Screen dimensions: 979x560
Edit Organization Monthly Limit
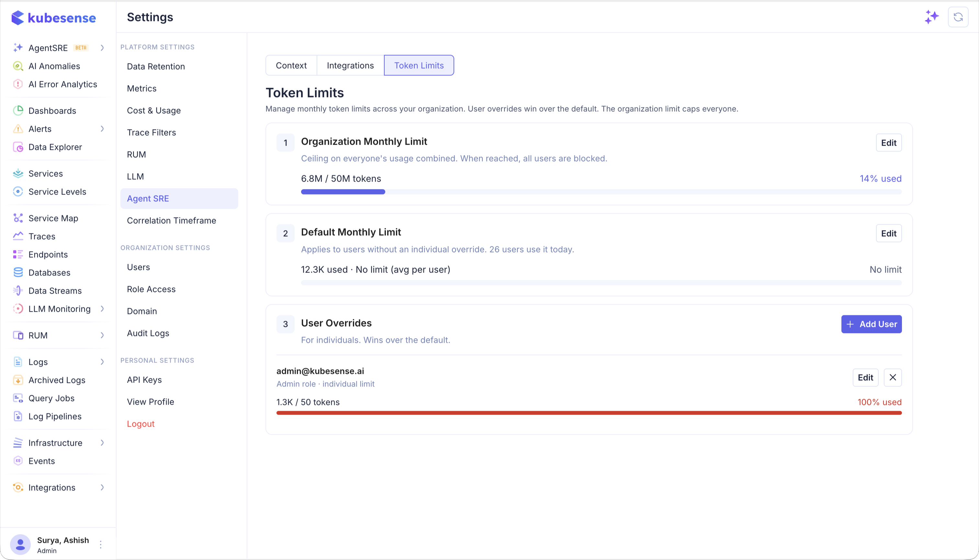coord(889,143)
